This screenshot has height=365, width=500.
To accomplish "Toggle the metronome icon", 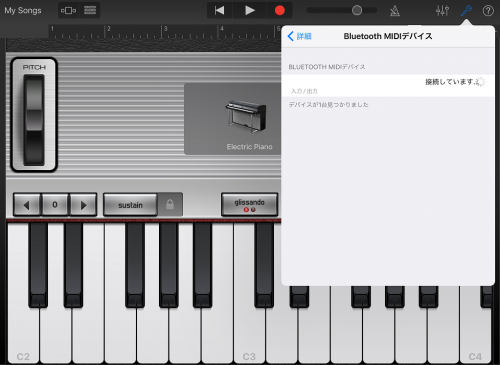I will pyautogui.click(x=395, y=11).
